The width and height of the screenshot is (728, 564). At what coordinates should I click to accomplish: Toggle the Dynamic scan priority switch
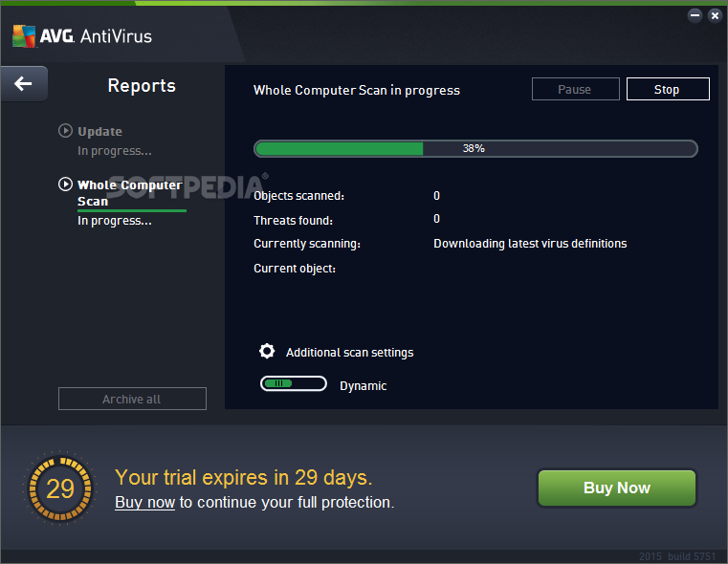pyautogui.click(x=294, y=383)
